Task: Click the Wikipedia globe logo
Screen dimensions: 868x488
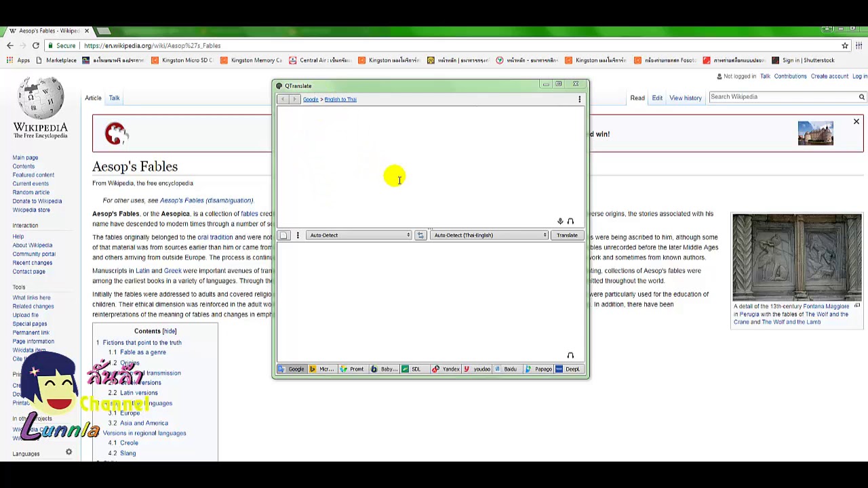Action: coord(41,98)
